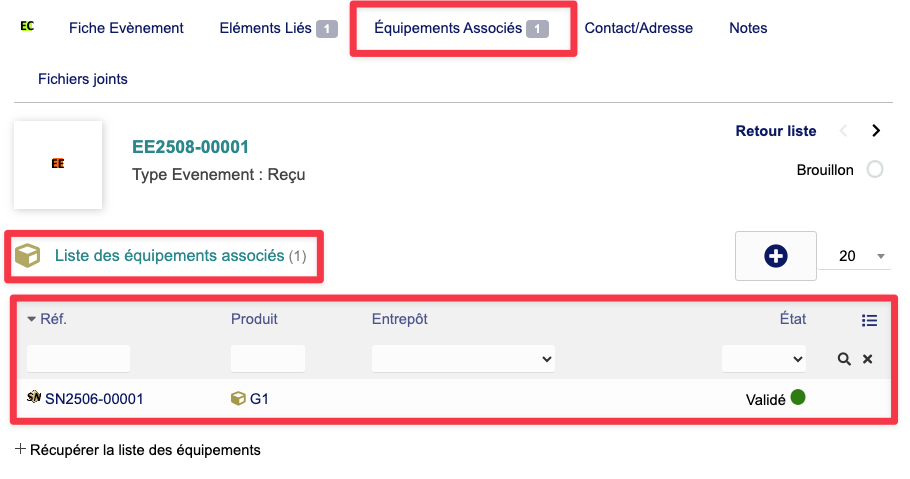Click the Réf. filter input field
The width and height of the screenshot is (910, 479).
coord(78,358)
